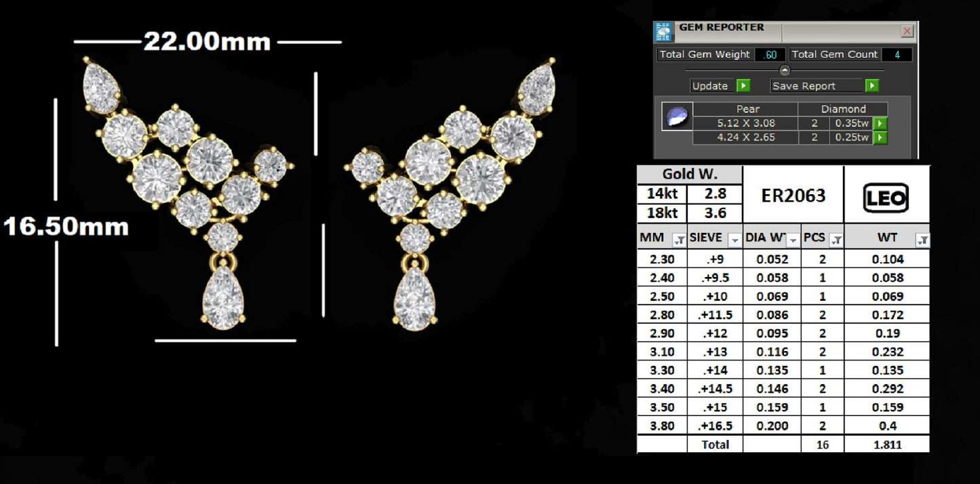Click the 0.232 WT cell
Screen dimensions: 980x484
tap(887, 352)
